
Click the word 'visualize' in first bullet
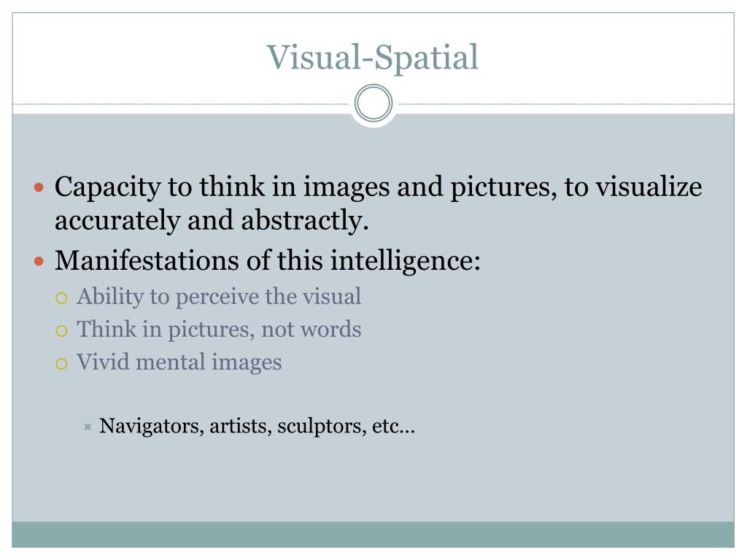(x=649, y=187)
